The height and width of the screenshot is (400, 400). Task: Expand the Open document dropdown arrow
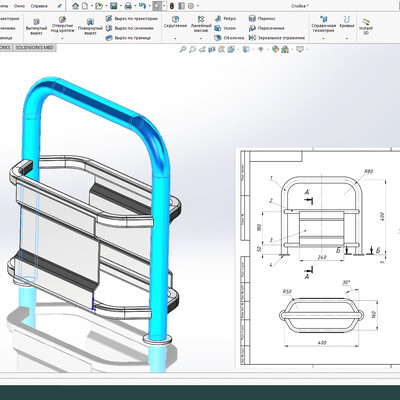105,6
